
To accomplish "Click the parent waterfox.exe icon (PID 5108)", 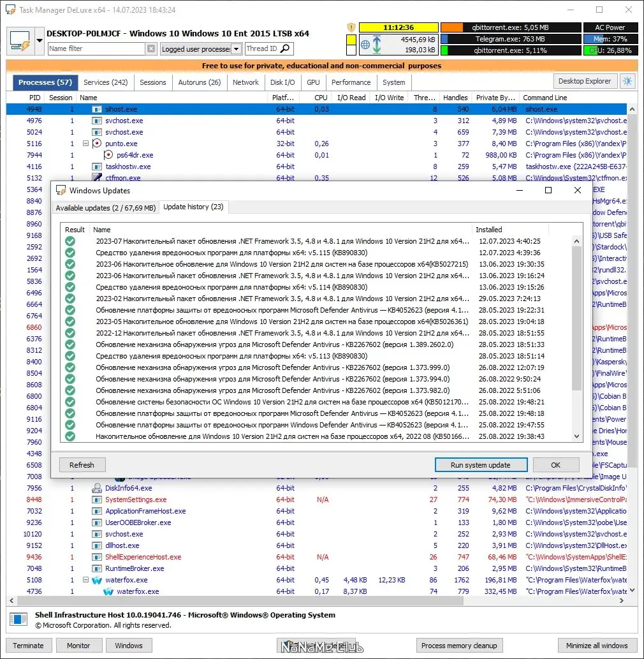I will (97, 580).
